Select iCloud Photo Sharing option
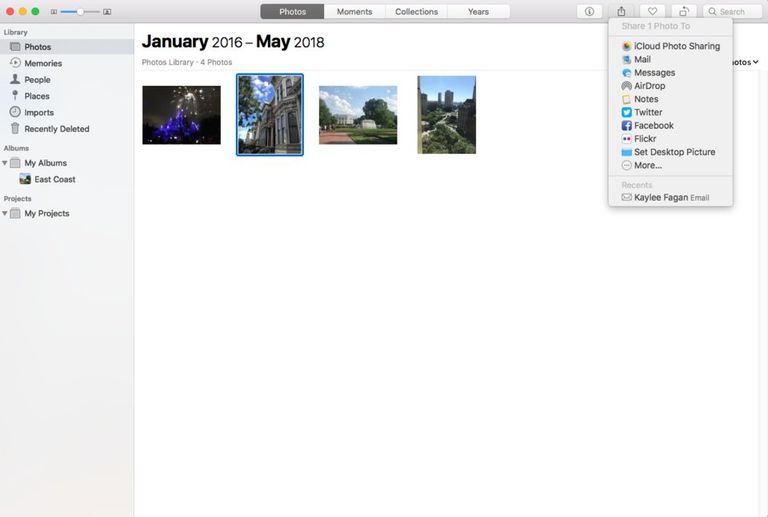Screen dimensions: 768x517 (676, 46)
